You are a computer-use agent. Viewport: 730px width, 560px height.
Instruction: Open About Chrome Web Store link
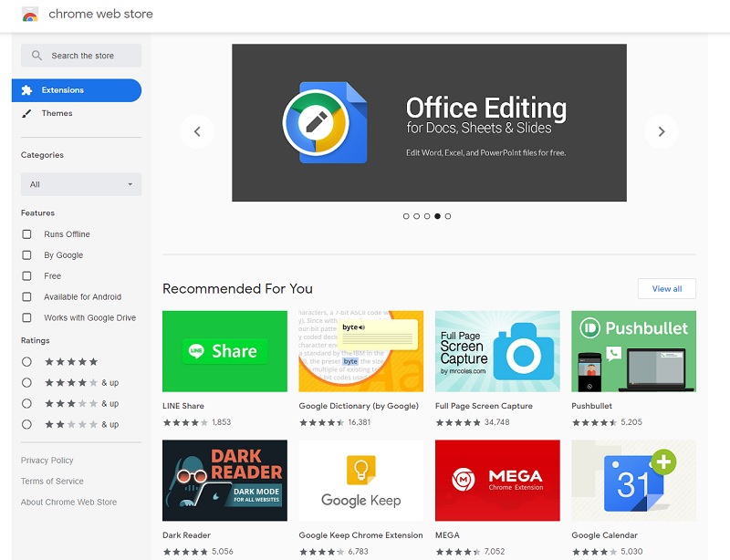[69, 503]
